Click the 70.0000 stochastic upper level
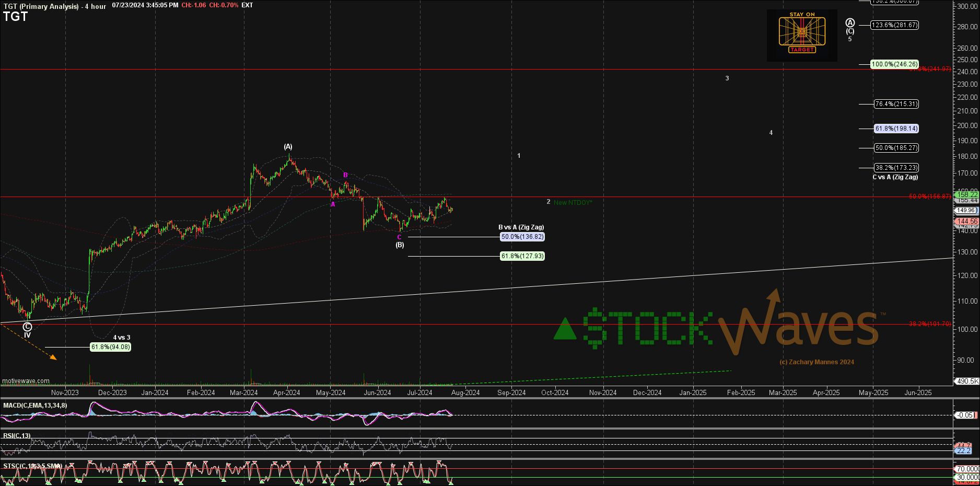Image resolution: width=980 pixels, height=486 pixels. [967, 469]
